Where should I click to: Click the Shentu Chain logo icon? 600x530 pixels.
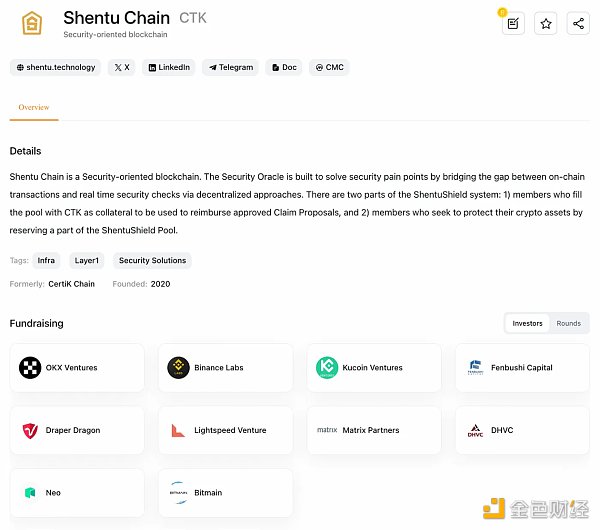[x=33, y=23]
